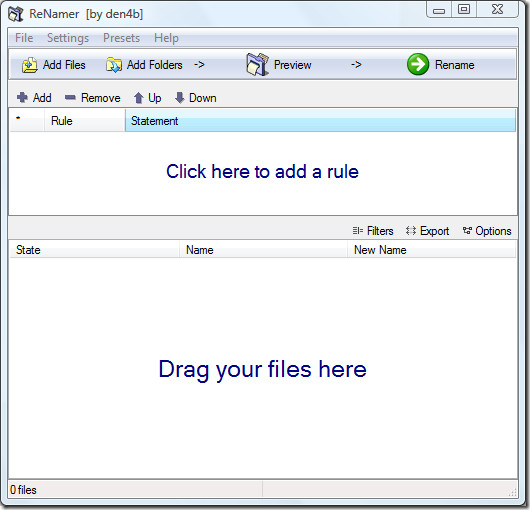Click the Statement column header

(320, 121)
